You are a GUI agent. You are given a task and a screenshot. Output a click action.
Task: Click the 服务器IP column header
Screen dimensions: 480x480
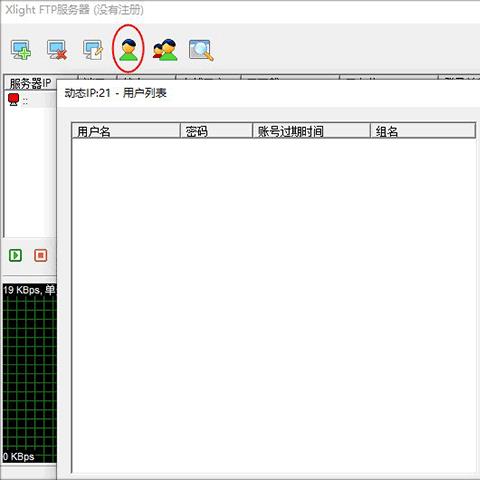30,83
